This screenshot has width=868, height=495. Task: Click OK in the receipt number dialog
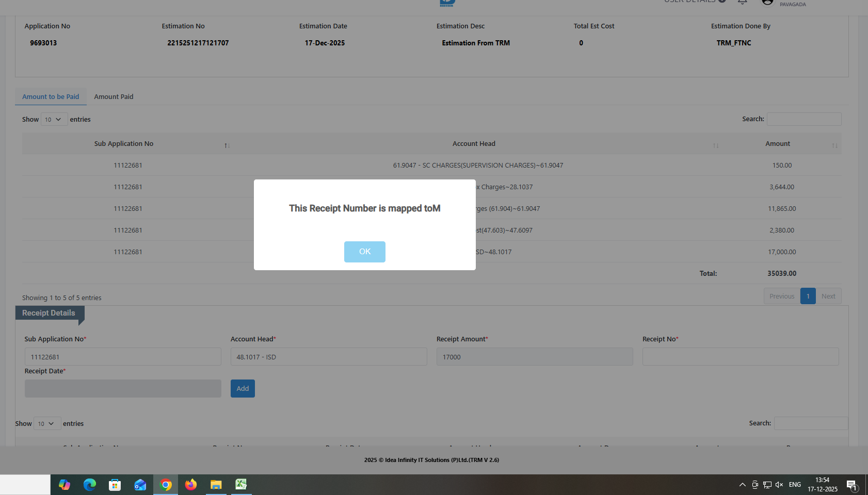364,252
